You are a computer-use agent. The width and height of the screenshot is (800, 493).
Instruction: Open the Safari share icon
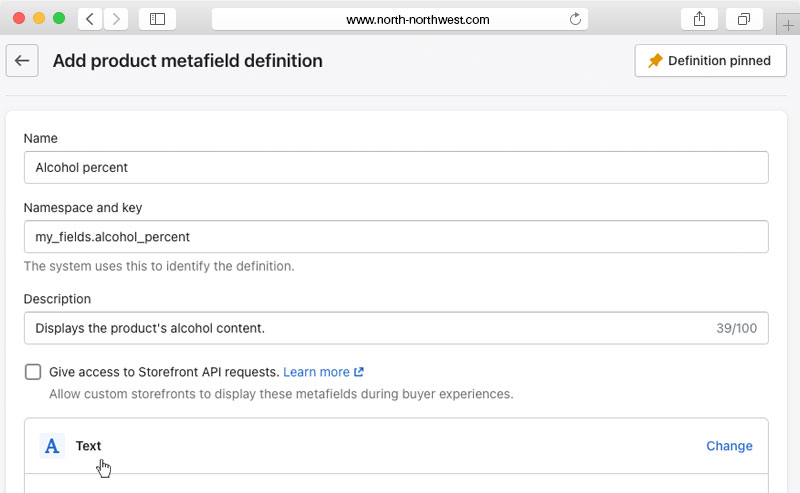[x=699, y=19]
